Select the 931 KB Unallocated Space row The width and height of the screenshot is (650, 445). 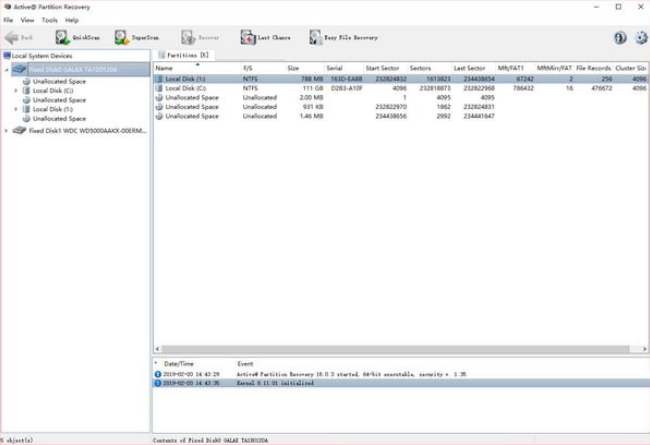[x=400, y=107]
